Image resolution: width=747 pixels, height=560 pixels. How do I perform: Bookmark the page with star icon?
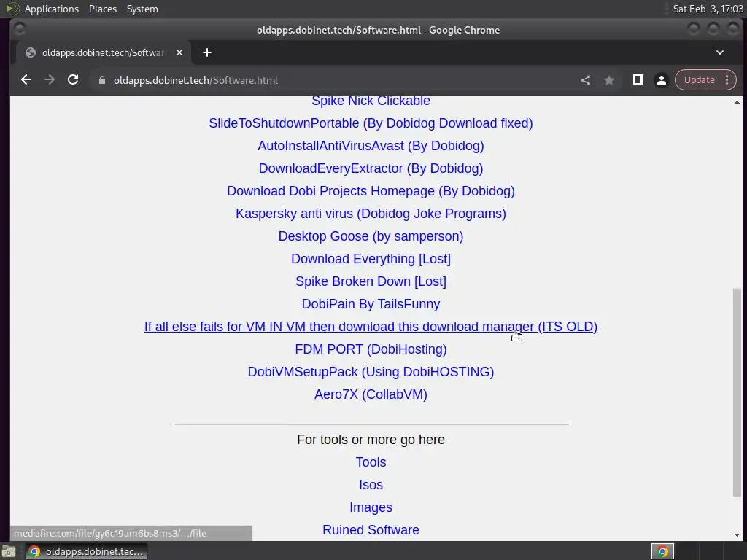tap(609, 80)
